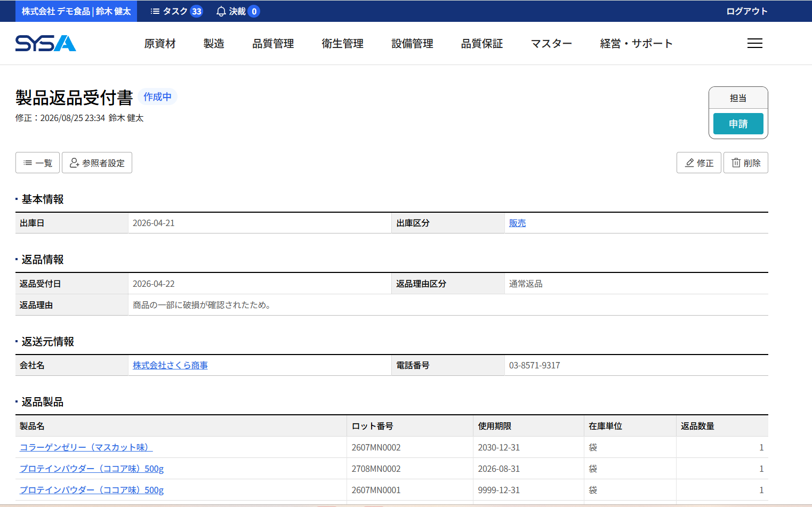Click the 申請 button
Screen dimensions: 812x507
coord(738,124)
